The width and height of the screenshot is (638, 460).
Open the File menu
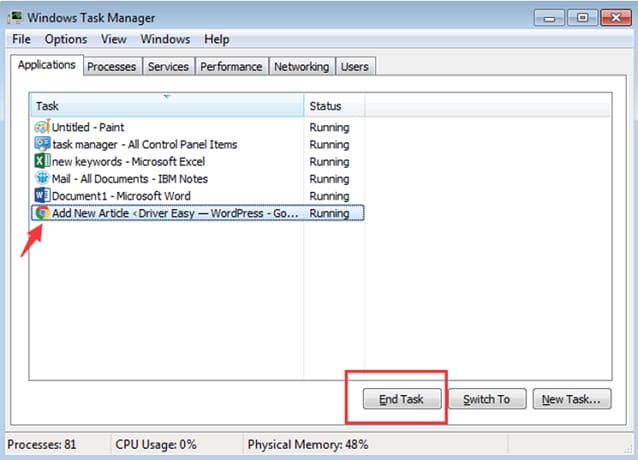[x=22, y=39]
